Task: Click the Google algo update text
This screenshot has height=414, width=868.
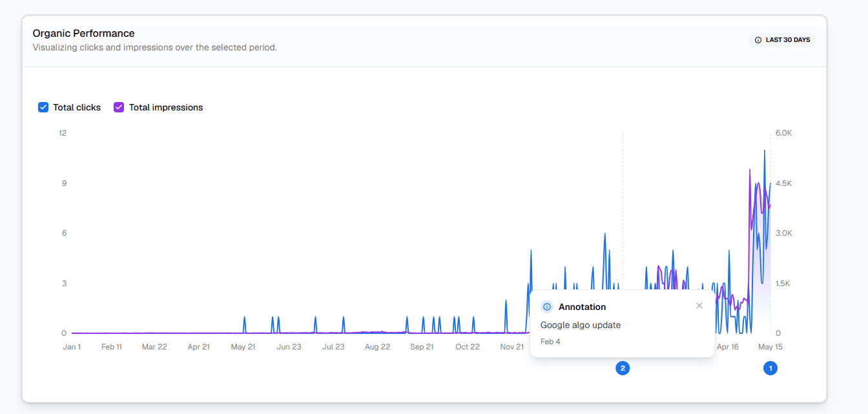Action: click(x=581, y=325)
